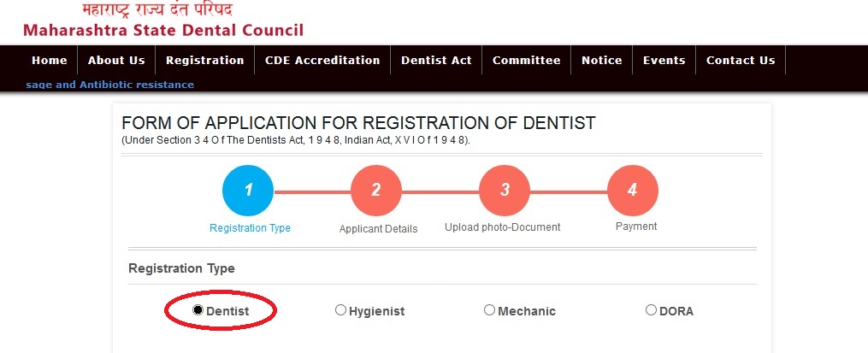
Task: Choose Hygienist registration type
Action: click(x=340, y=310)
